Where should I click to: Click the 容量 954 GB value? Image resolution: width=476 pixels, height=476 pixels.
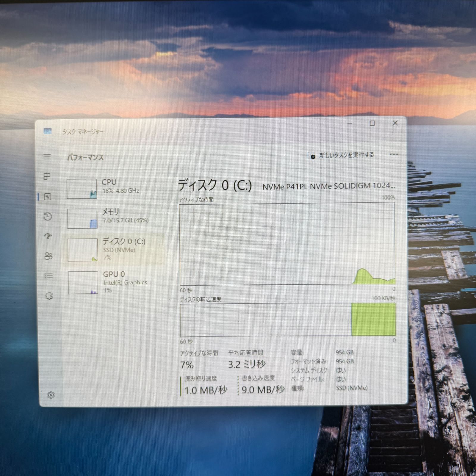(x=345, y=352)
